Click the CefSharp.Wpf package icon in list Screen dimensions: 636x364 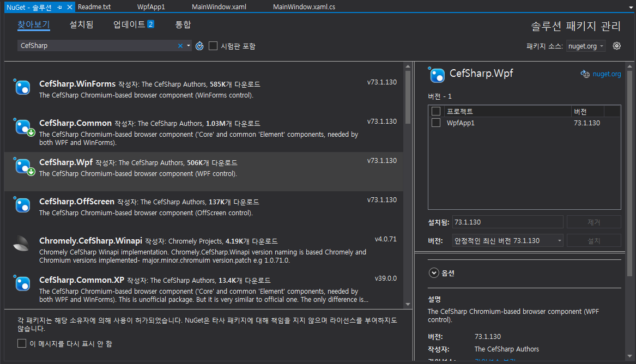click(x=23, y=166)
